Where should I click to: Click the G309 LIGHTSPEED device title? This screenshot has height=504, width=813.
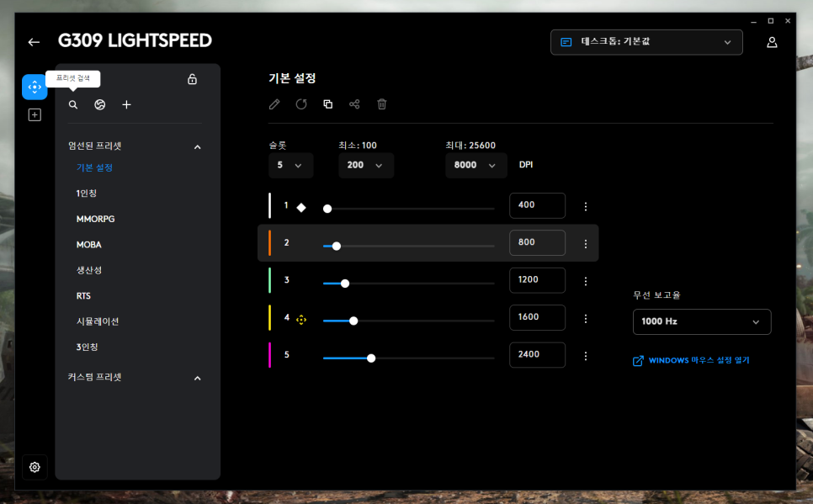[x=135, y=40]
